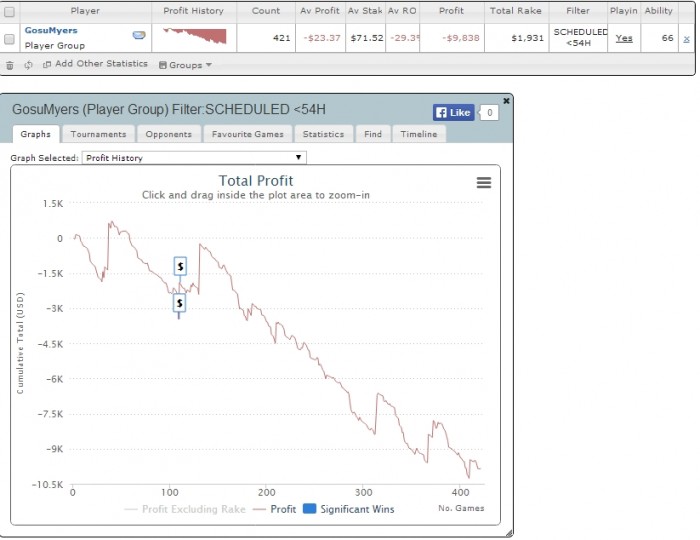Open the Groups dropdown

click(x=185, y=65)
